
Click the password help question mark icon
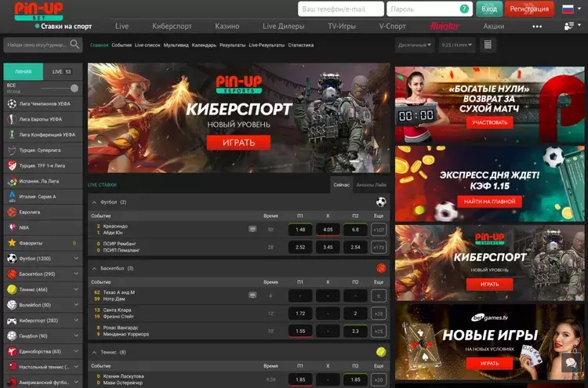(464, 9)
